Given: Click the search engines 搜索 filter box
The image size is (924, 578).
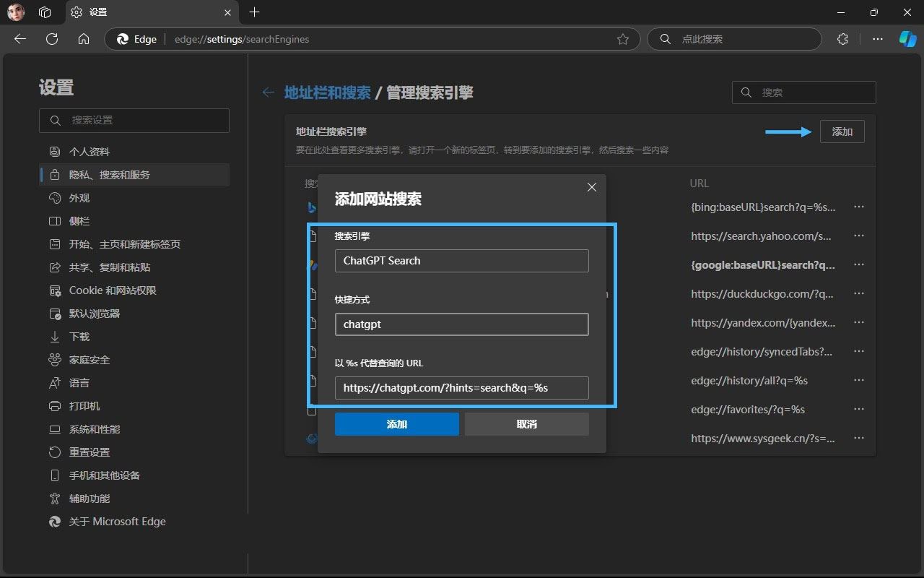Looking at the screenshot, I should coord(804,92).
